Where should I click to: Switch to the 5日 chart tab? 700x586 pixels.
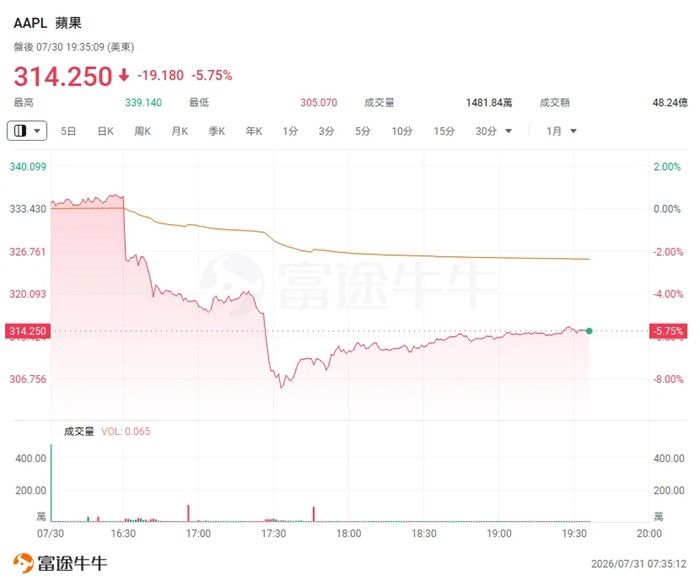68,131
